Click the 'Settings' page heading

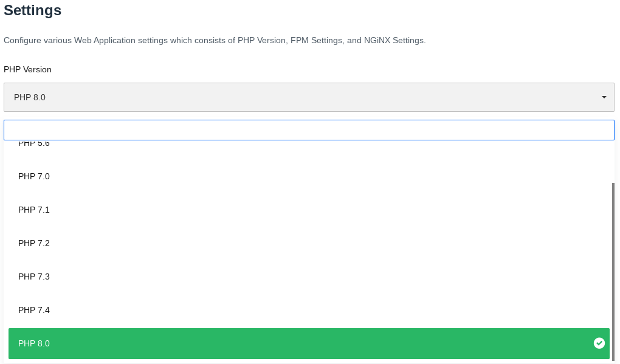click(x=32, y=10)
